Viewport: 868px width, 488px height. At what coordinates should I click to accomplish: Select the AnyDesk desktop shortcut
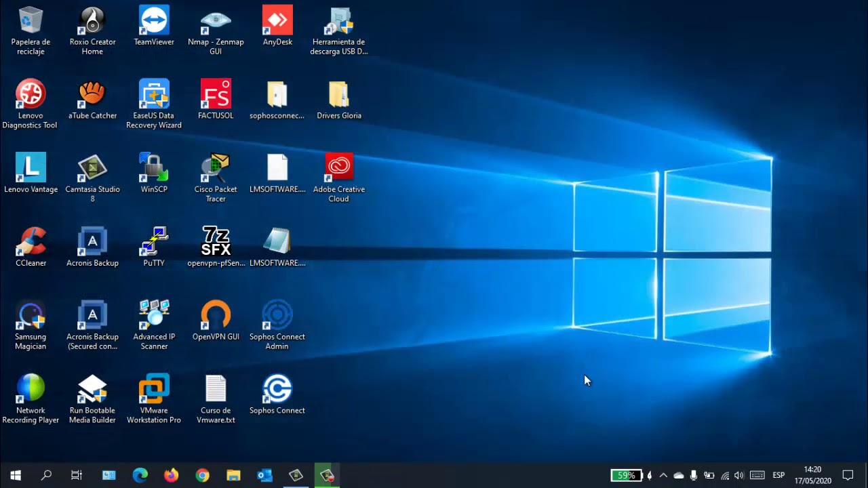(277, 26)
